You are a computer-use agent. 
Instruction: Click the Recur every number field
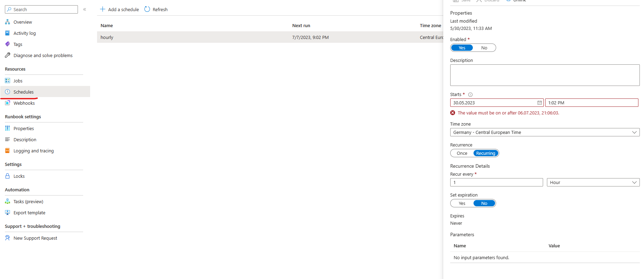tap(496, 182)
